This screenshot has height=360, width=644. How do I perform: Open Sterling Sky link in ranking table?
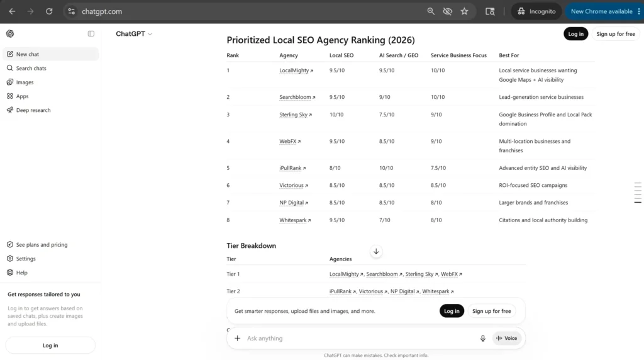tap(296, 115)
